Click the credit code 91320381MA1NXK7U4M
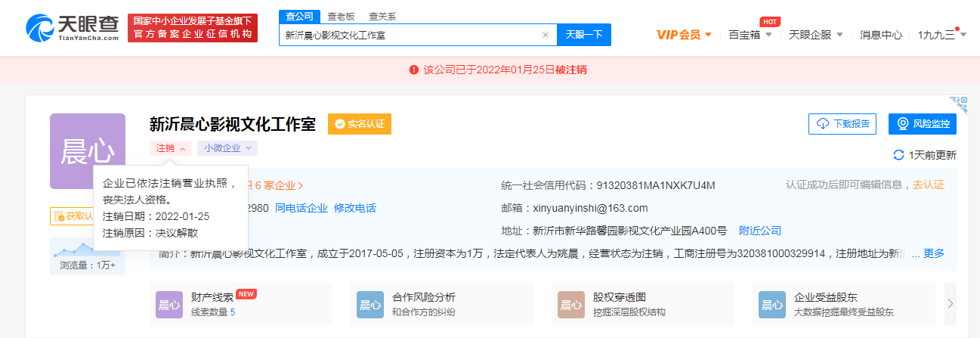The height and width of the screenshot is (338, 980). tap(656, 185)
